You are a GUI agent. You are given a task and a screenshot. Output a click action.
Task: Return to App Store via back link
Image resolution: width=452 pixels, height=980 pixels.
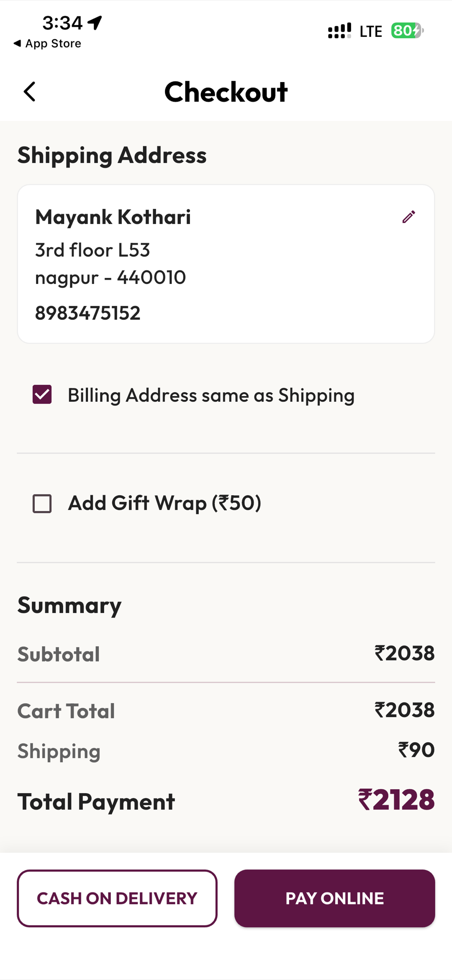[47, 44]
